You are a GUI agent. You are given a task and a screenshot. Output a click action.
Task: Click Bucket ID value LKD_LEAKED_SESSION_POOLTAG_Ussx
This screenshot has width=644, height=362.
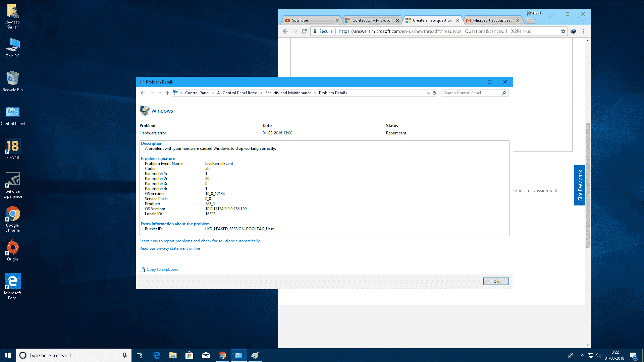click(x=239, y=229)
